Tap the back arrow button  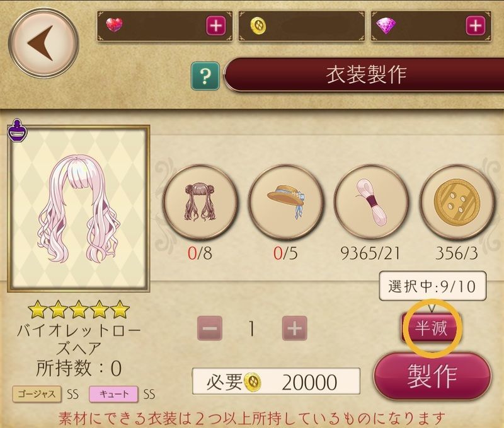click(43, 43)
